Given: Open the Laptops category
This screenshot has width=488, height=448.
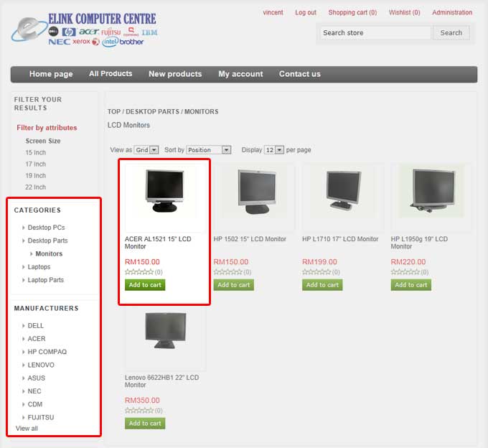Looking at the screenshot, I should (x=39, y=267).
